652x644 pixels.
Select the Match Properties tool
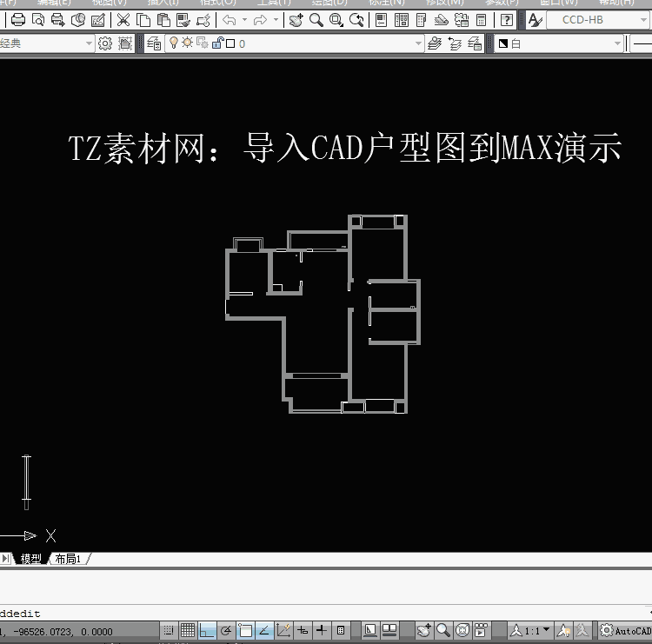pos(183,19)
